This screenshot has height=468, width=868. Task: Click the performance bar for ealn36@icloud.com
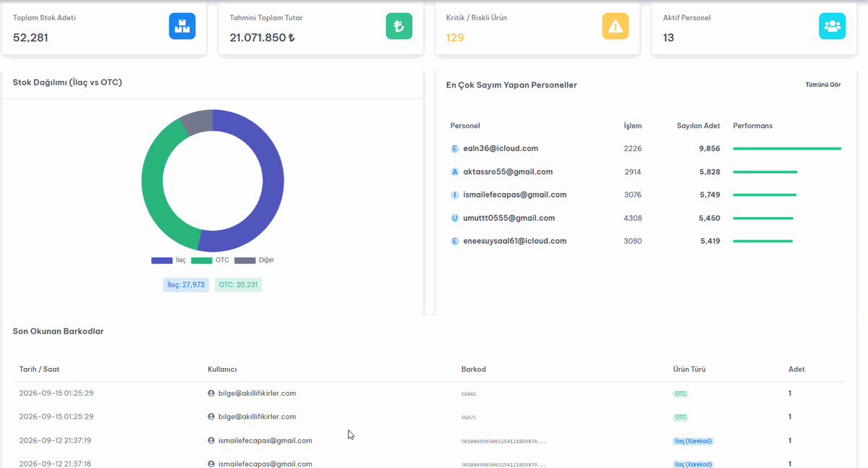pos(787,149)
